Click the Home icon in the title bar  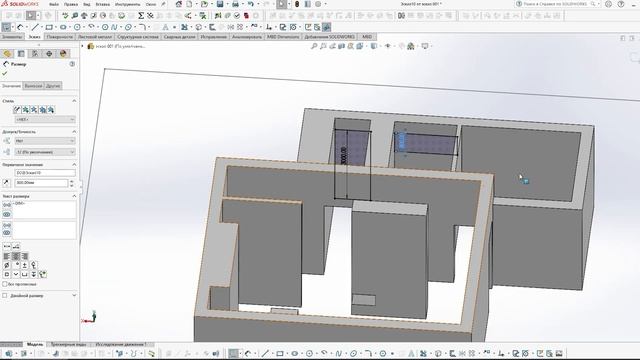[178, 4]
